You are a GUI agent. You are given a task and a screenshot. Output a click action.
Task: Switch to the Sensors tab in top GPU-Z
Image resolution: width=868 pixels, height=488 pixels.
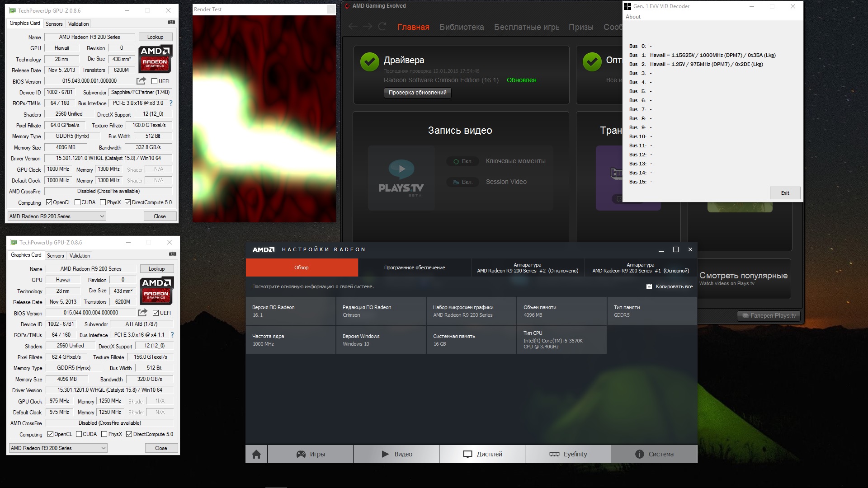54,24
